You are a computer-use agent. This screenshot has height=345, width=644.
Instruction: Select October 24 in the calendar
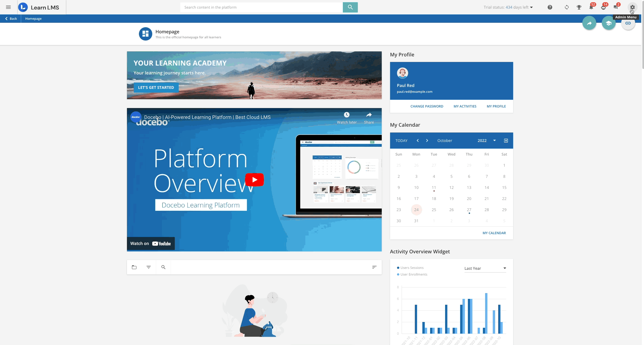[x=416, y=210]
